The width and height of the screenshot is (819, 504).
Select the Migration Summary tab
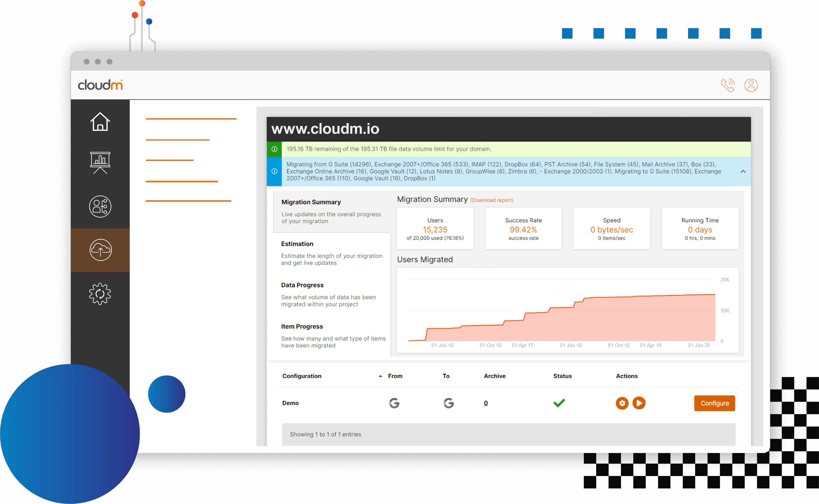(332, 211)
